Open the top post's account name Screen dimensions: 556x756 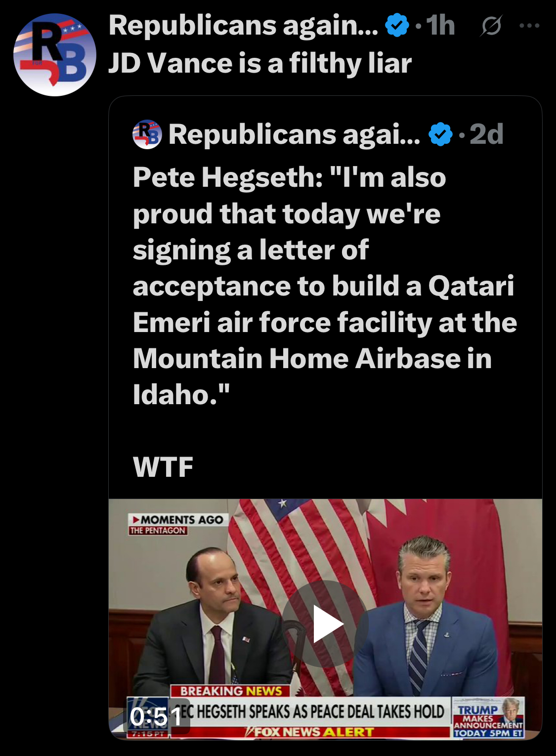(x=243, y=26)
